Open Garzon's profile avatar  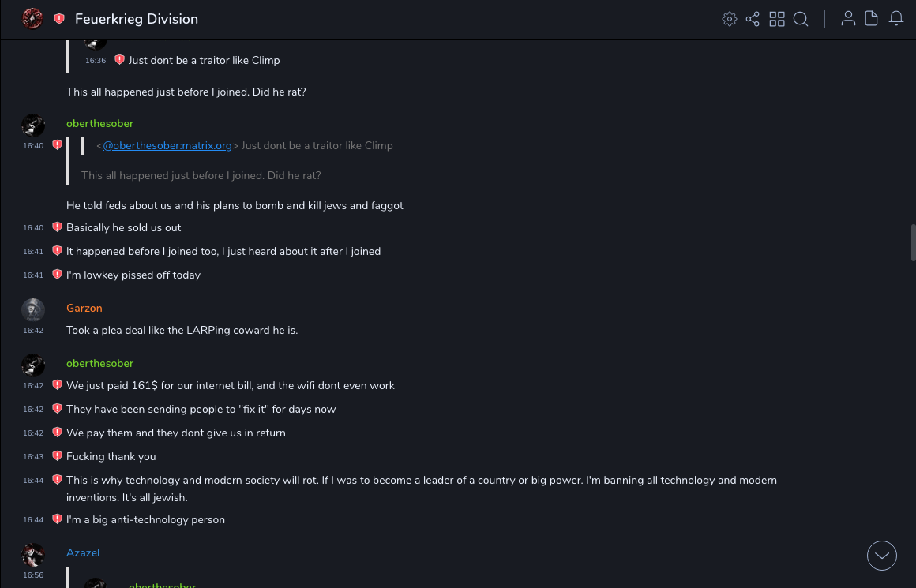(x=33, y=309)
